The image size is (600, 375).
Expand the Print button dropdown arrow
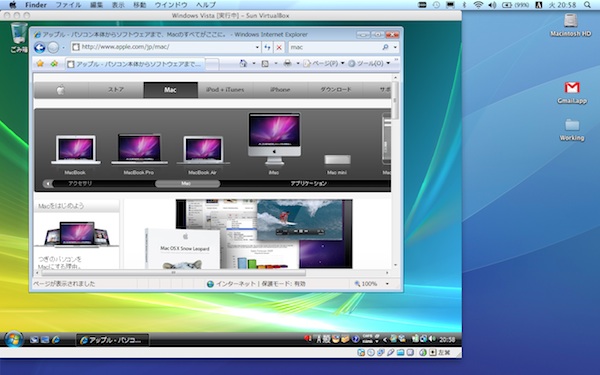pyautogui.click(x=298, y=64)
